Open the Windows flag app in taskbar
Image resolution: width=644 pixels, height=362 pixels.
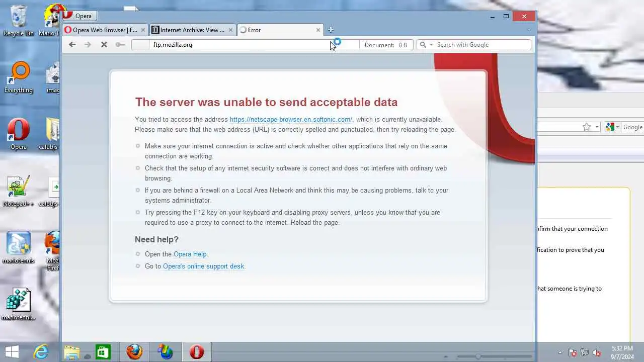tap(166, 351)
